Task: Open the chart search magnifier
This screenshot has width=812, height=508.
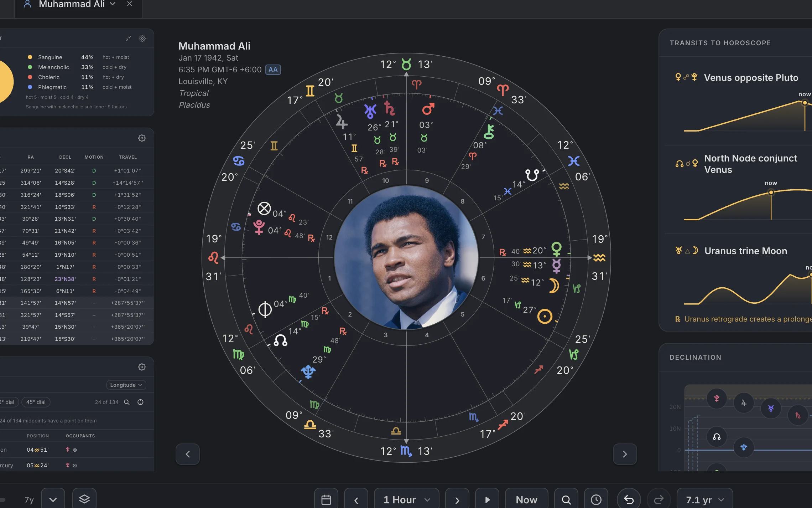Action: click(566, 499)
